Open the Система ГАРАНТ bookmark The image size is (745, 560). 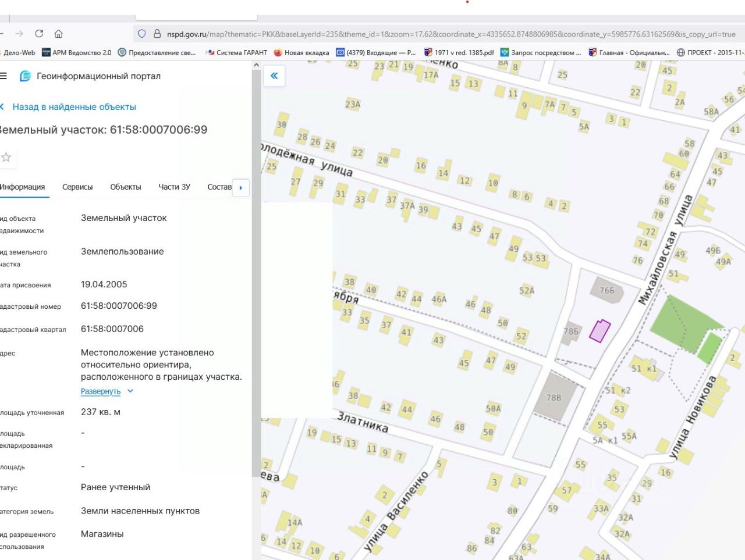pyautogui.click(x=236, y=52)
